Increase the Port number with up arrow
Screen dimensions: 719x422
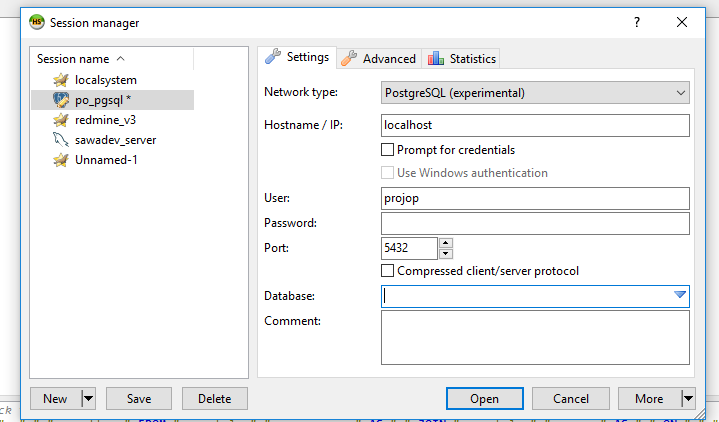click(x=446, y=243)
